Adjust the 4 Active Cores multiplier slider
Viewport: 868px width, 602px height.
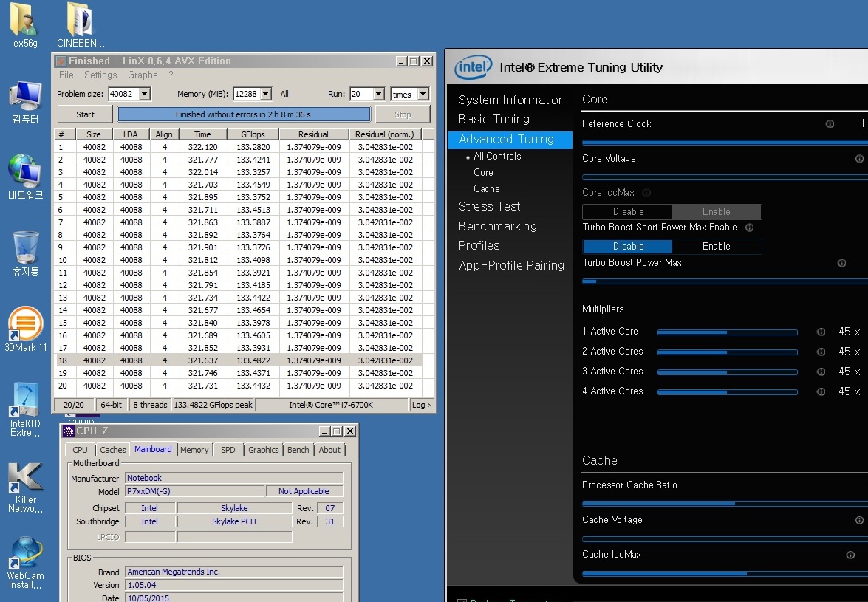[728, 392]
